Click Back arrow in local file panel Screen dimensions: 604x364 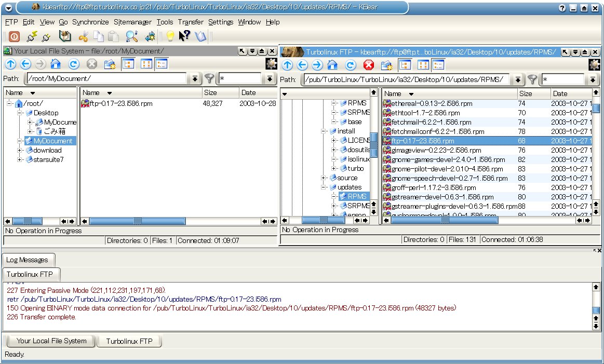coord(25,64)
